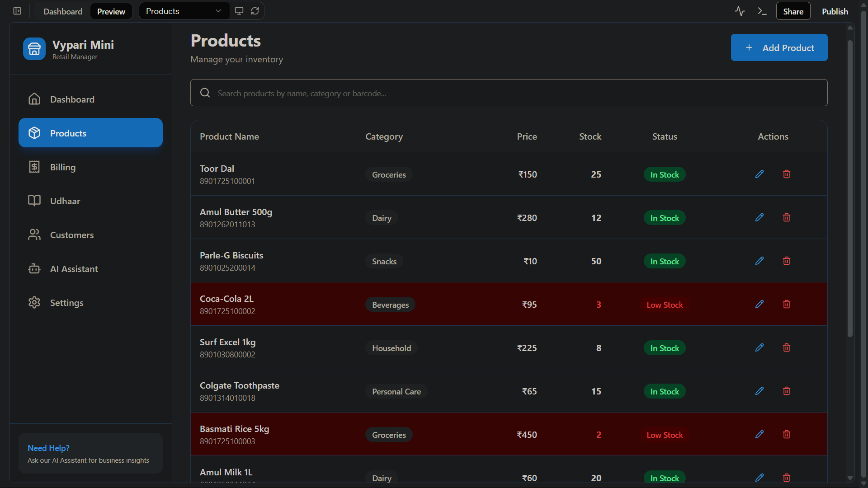This screenshot has height=488, width=868.
Task: Click the Add Product button
Action: (x=779, y=47)
